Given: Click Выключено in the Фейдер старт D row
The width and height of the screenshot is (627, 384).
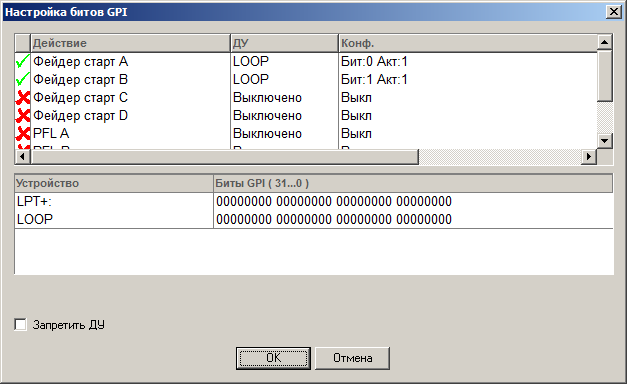Looking at the screenshot, I should click(267, 116).
